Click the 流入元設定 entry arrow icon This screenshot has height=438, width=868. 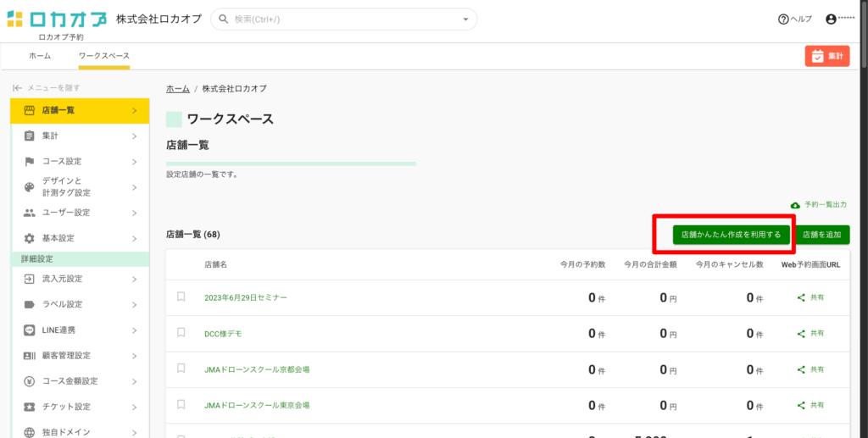30,280
